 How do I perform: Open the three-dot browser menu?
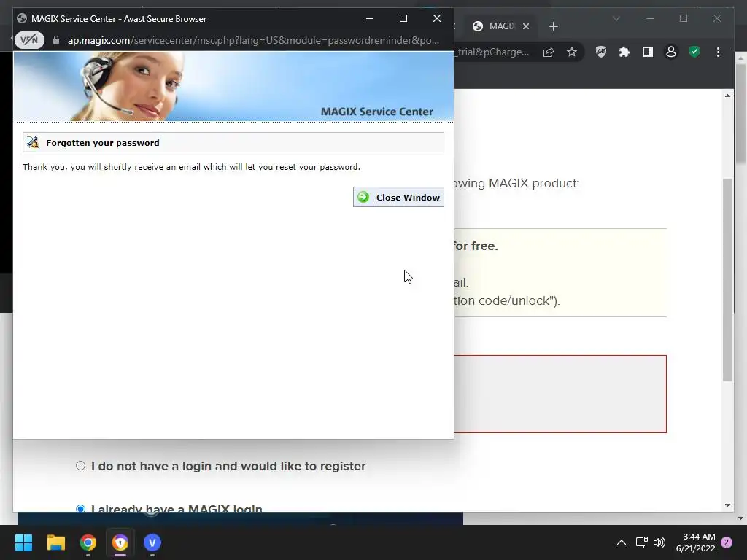click(718, 52)
